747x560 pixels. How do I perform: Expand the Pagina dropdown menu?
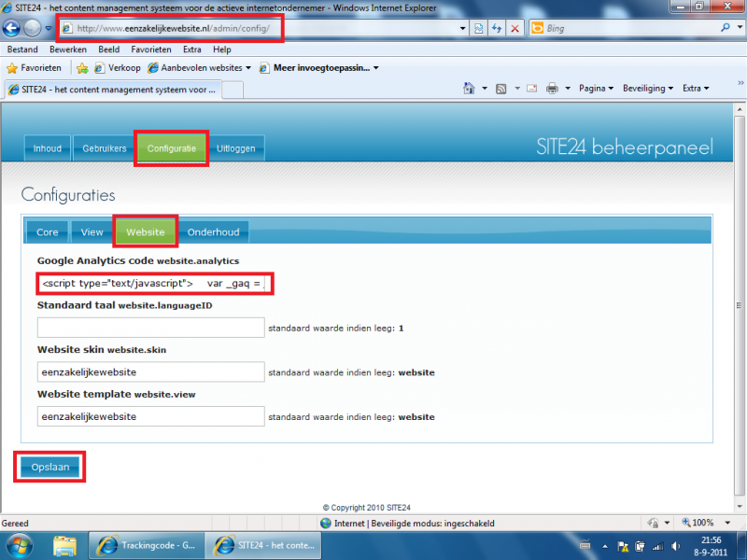click(x=596, y=89)
